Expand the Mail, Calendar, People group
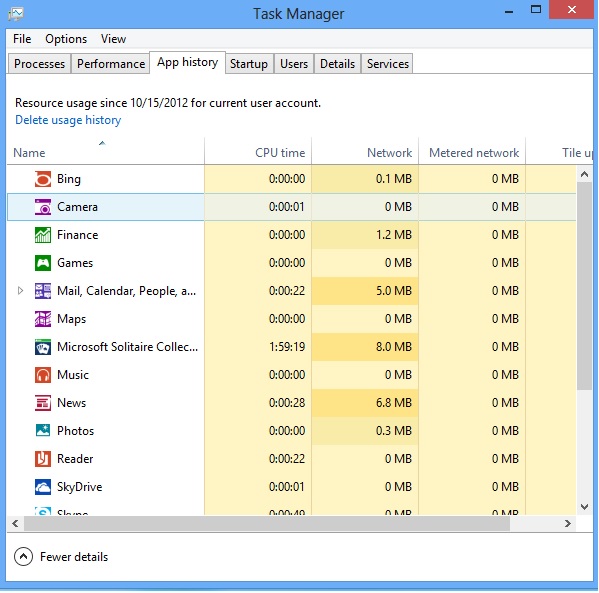 21,291
